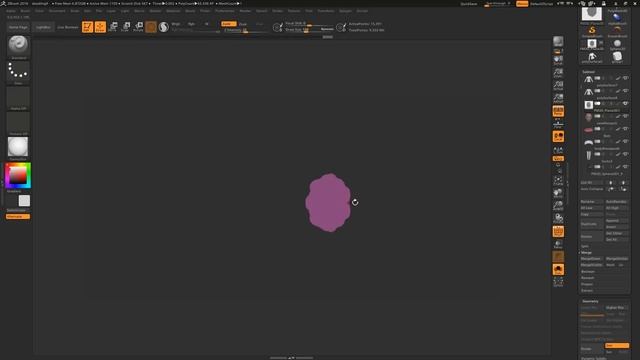Expand the Extract section
Screen dimensions: 640x360
[587, 291]
